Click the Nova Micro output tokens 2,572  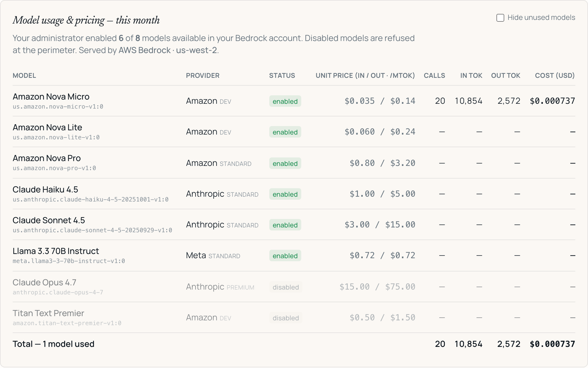pos(509,101)
